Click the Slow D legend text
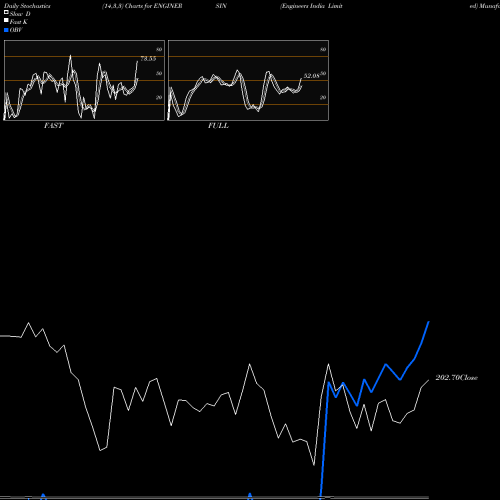Screen dimensions: 500x500 pyautogui.click(x=20, y=14)
